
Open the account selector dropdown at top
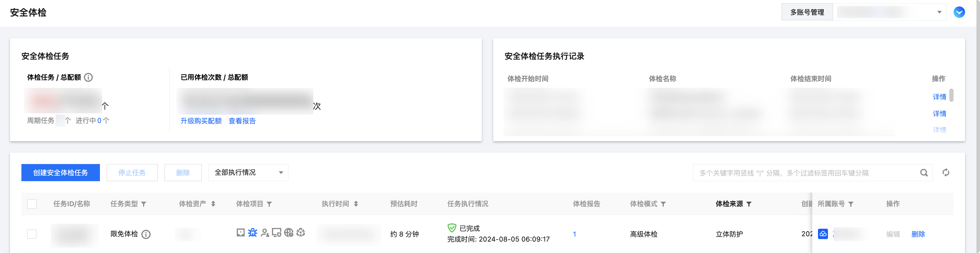tap(889, 12)
